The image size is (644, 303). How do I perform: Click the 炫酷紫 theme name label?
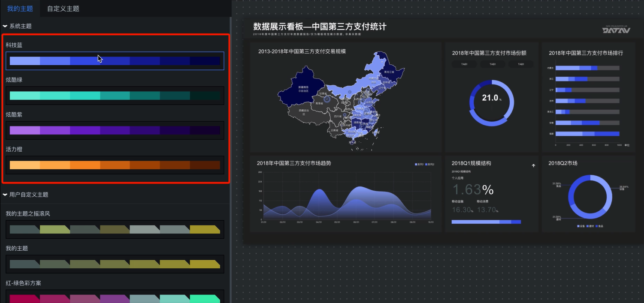[14, 114]
